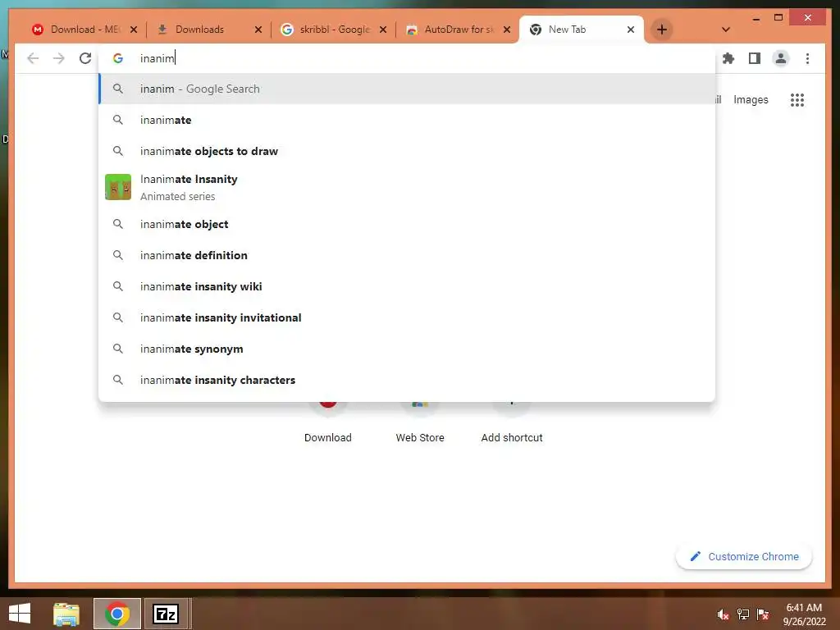The height and width of the screenshot is (630, 840).
Task: Click the network tray icon
Action: click(743, 614)
